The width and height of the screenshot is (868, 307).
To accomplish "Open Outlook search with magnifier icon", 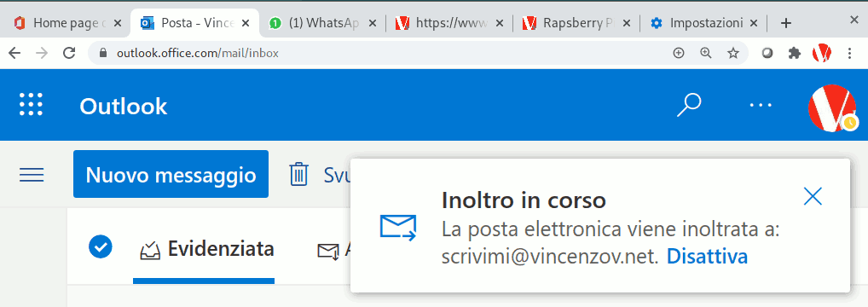I will 689,105.
